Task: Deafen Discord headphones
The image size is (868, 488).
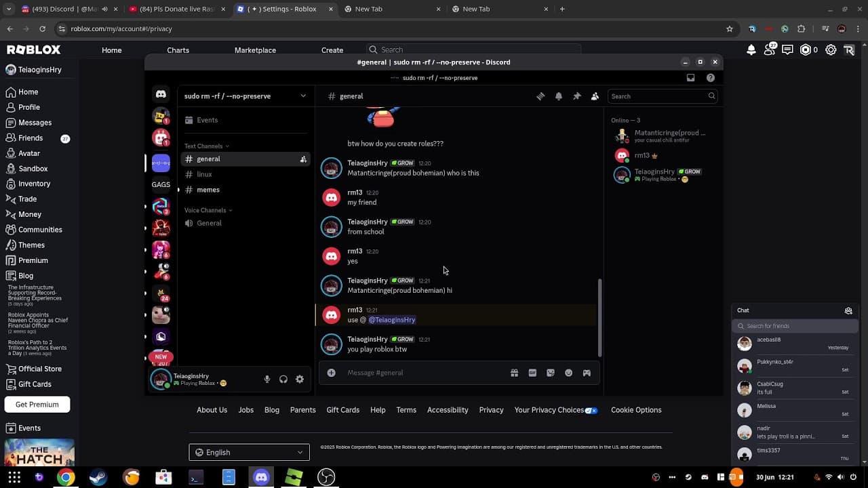Action: (x=283, y=380)
